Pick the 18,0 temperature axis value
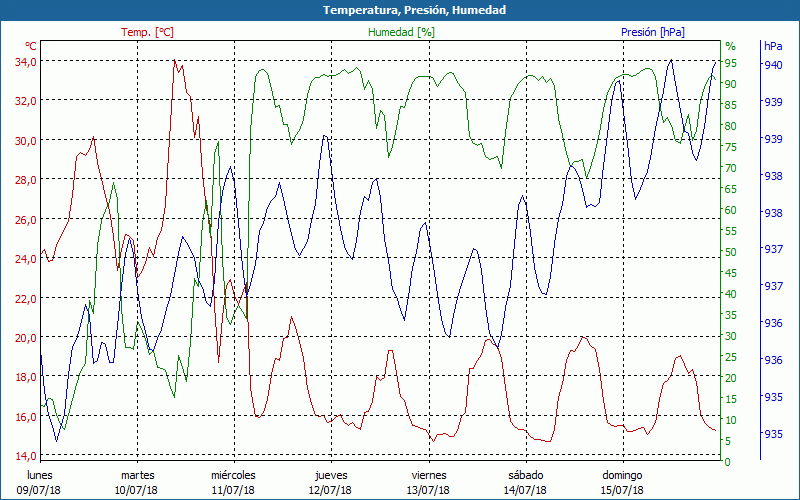 click(x=26, y=378)
